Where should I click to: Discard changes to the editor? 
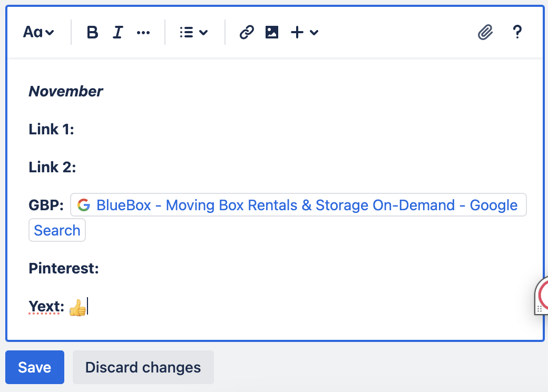pos(143,367)
